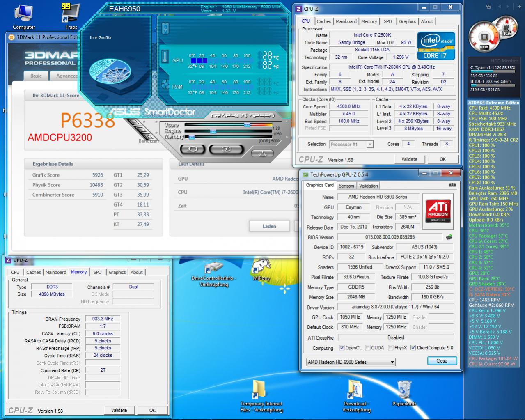Switch to Caches tab in top CPU-Z
This screenshot has height=420, width=525.
323,21
